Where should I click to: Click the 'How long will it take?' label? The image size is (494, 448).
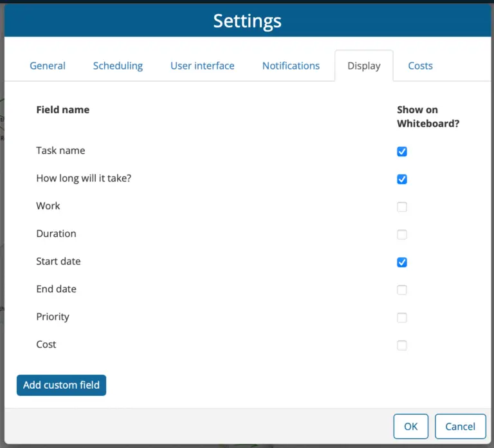[84, 178]
